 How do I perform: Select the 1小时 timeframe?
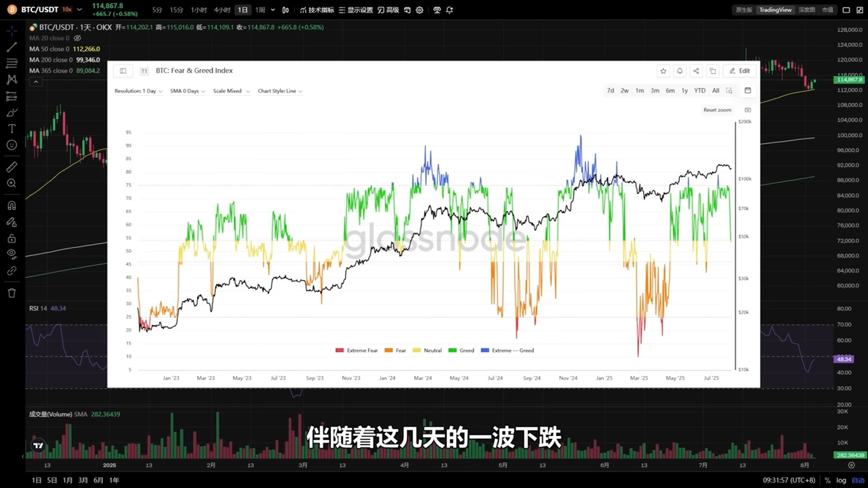199,10
